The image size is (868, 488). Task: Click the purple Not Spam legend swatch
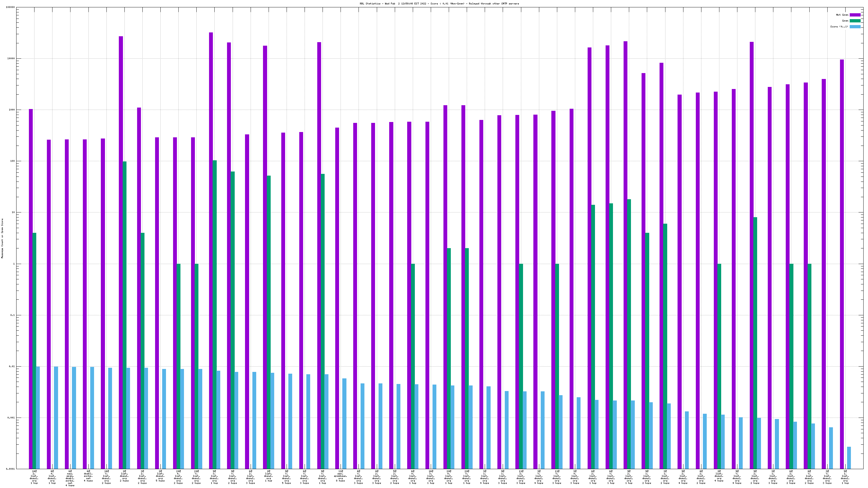tap(855, 15)
